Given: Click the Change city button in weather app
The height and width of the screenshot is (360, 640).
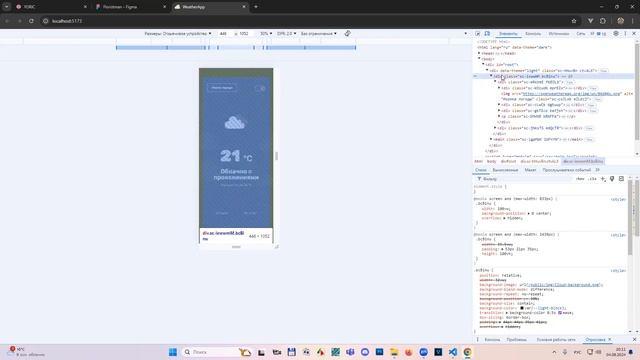Looking at the screenshot, I should click(222, 87).
